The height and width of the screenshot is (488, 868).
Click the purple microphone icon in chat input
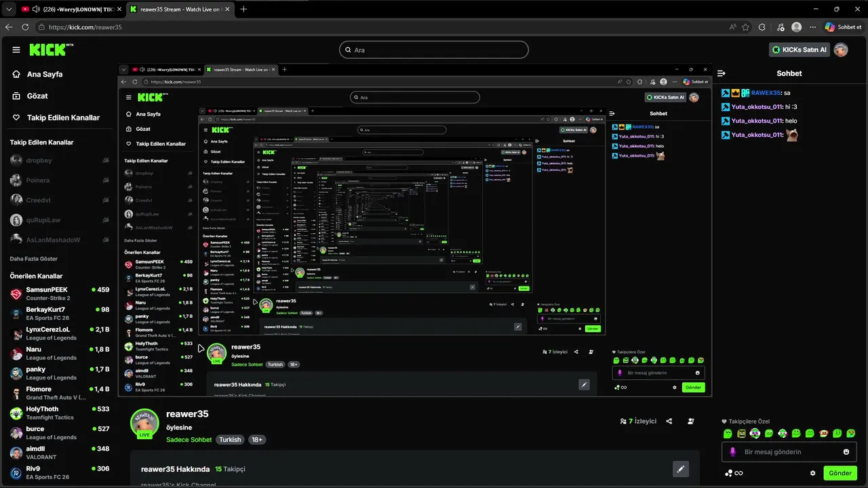click(733, 452)
